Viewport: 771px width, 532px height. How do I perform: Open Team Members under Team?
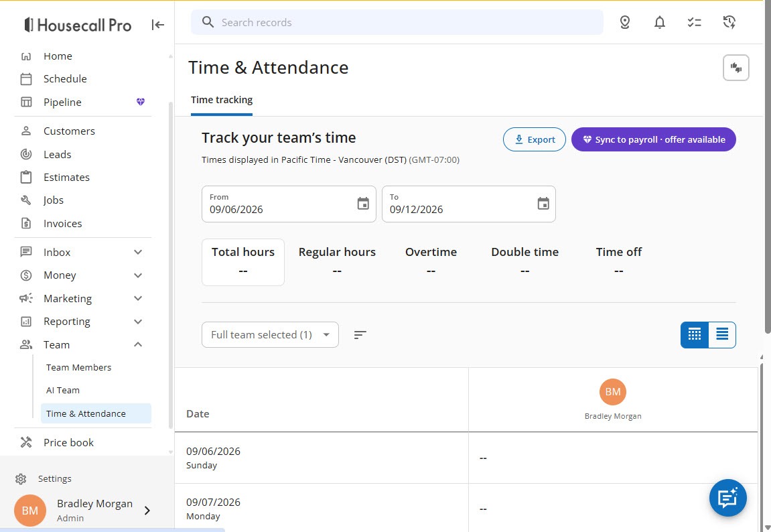click(x=78, y=367)
